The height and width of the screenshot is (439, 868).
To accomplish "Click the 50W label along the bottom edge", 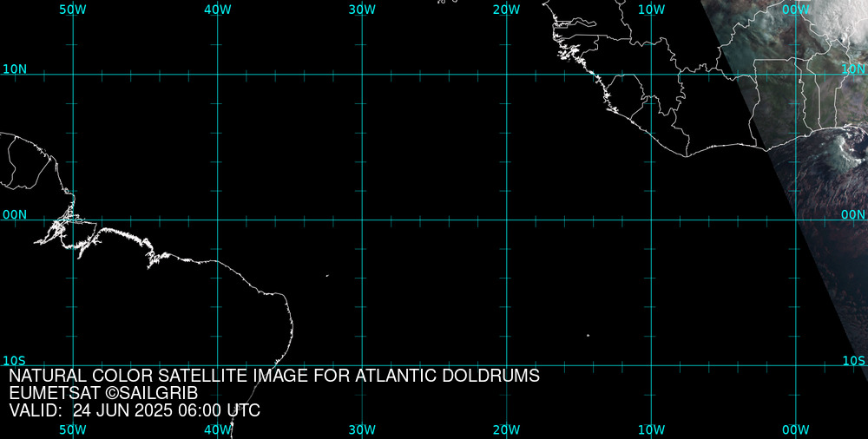I will tap(73, 429).
